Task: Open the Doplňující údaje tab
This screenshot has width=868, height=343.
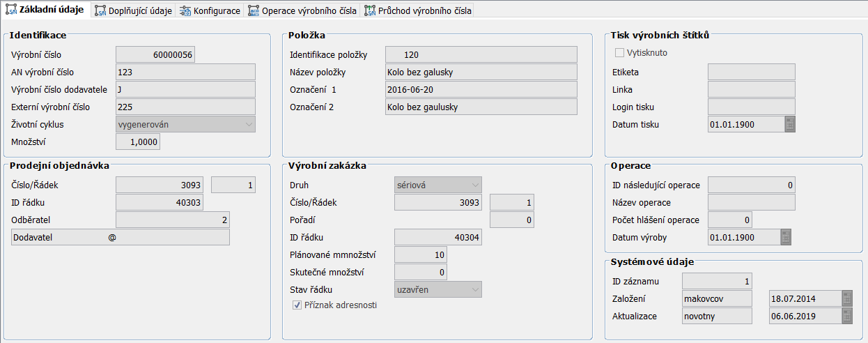Action: pos(139,11)
